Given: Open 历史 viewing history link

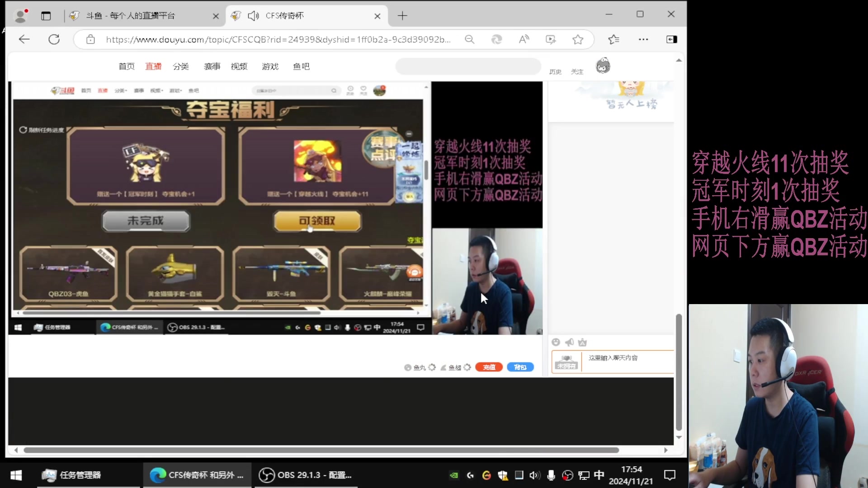Looking at the screenshot, I should 555,71.
